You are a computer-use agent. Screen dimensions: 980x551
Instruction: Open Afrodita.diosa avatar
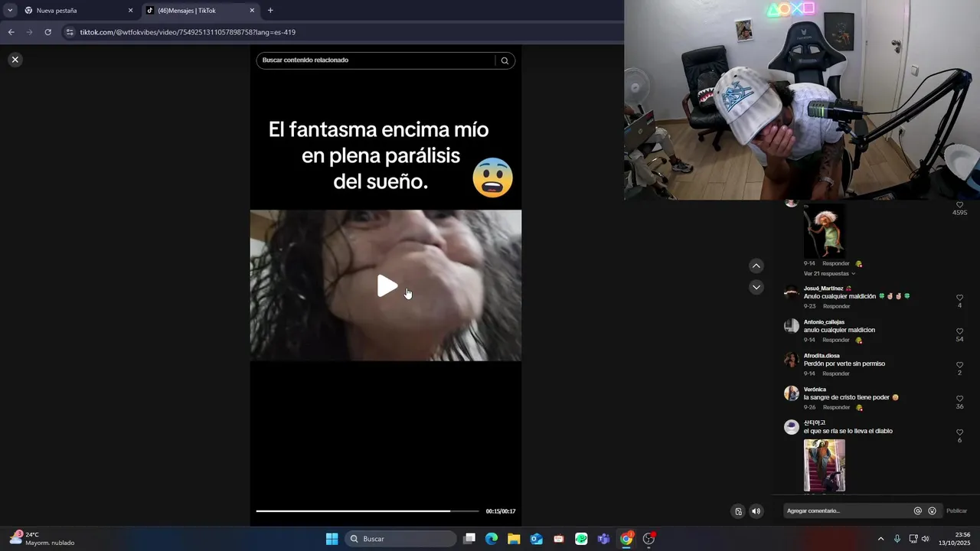792,360
